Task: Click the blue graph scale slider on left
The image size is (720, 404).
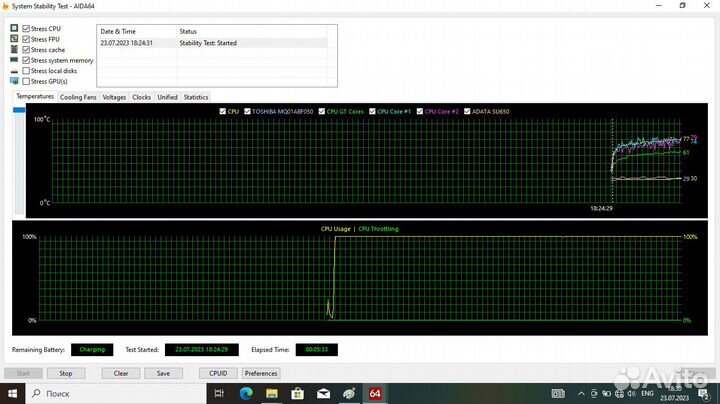Action: coord(19,110)
